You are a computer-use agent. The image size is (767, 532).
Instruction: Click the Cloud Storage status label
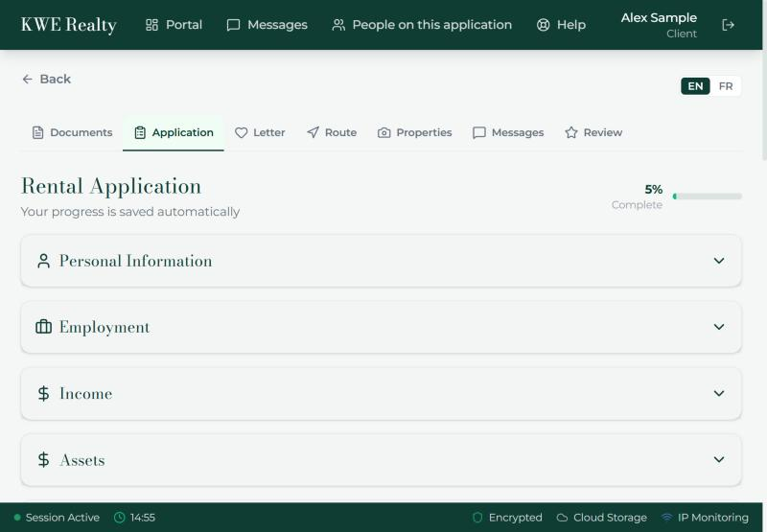[x=610, y=518]
